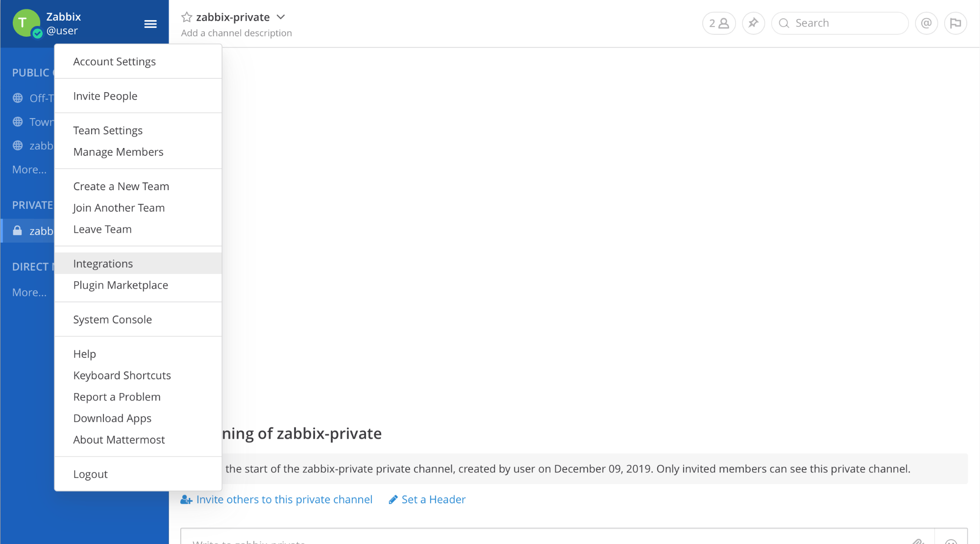The width and height of the screenshot is (980, 544).
Task: Click Logout in the main menu
Action: click(90, 474)
